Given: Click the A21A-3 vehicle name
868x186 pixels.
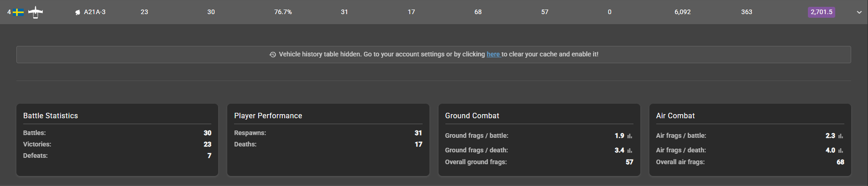Looking at the screenshot, I should point(95,12).
